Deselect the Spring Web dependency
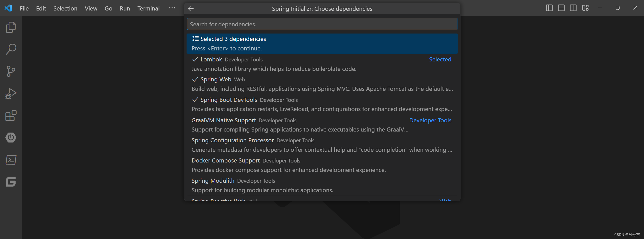Screen dimensions: 644x239 tap(322, 84)
